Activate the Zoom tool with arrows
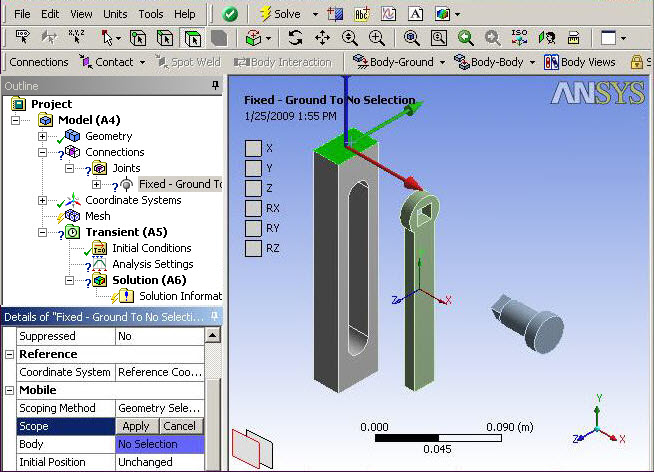Viewport: 654px width, 472px height. coord(350,38)
